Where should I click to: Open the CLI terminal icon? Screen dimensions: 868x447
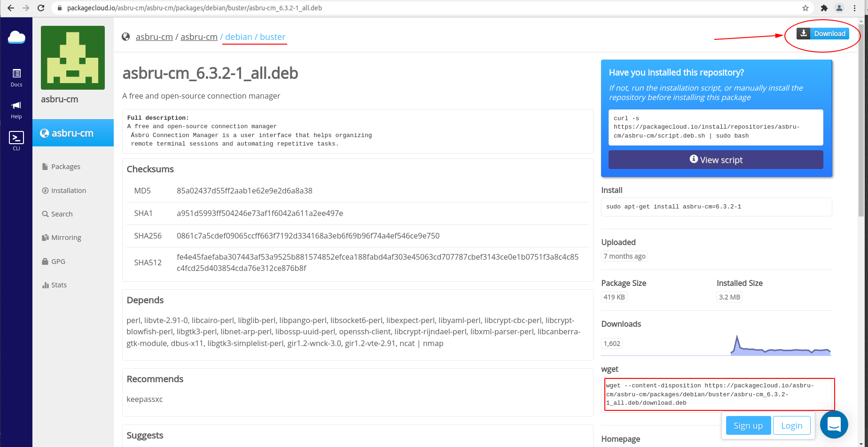[x=16, y=139]
